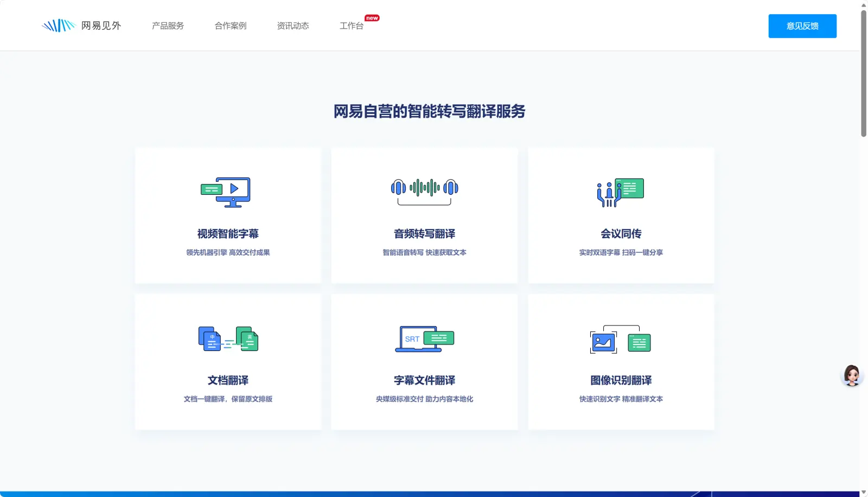Open the 字幕文件翻译 SRT laptop icon
The width and height of the screenshot is (868, 497).
tap(424, 339)
